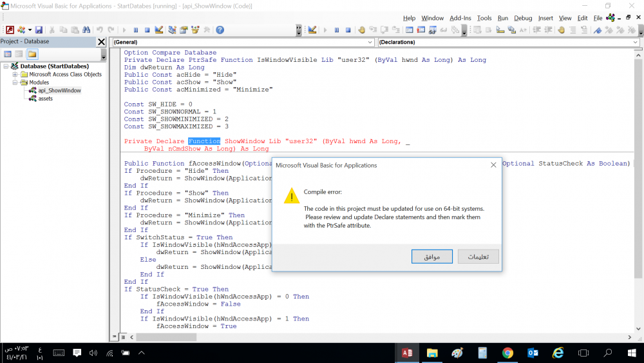Image resolution: width=644 pixels, height=363 pixels.
Task: Switch to Procedure View at code window bottom
Action: [x=115, y=337]
